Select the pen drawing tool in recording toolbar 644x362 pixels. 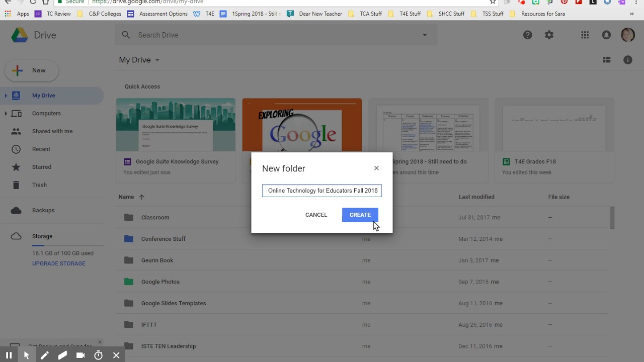click(44, 355)
